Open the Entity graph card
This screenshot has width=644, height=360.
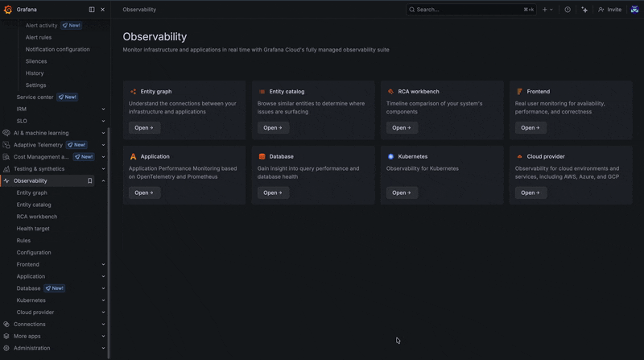pos(144,128)
